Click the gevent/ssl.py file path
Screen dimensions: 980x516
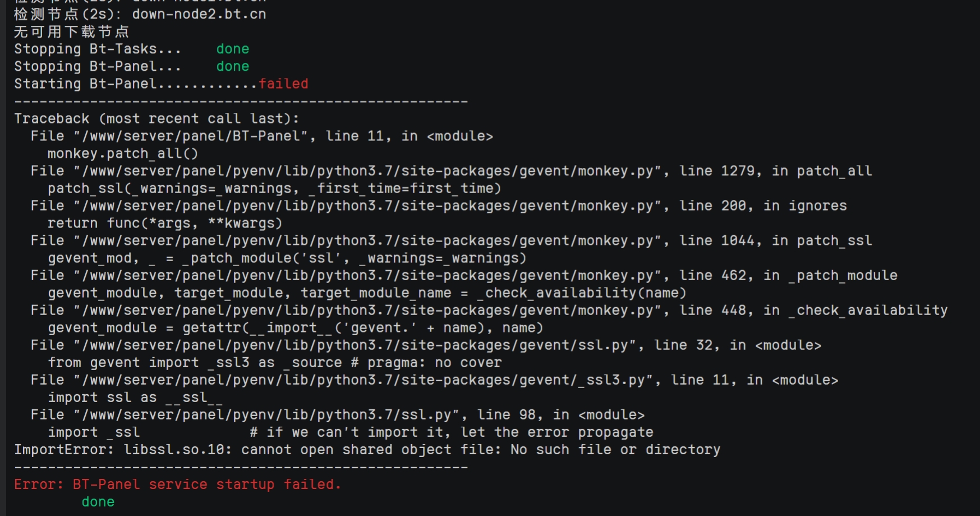click(x=359, y=345)
